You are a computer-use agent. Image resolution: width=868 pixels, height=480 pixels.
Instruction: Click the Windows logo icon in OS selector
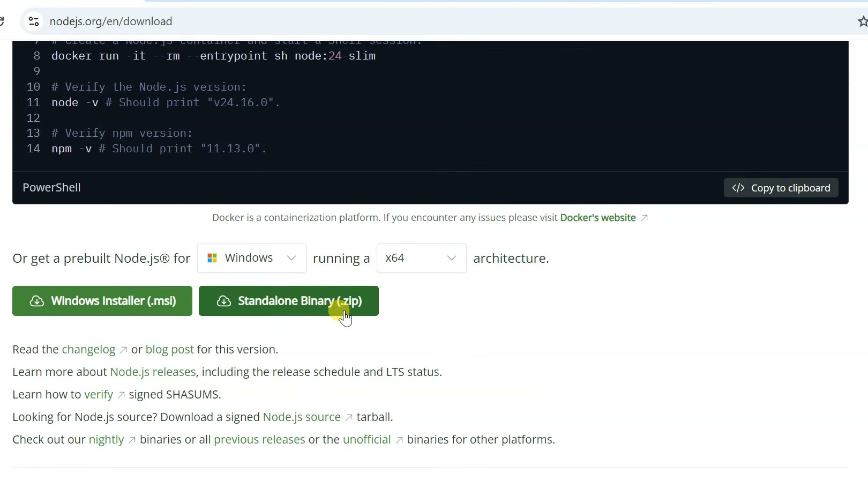(x=212, y=258)
